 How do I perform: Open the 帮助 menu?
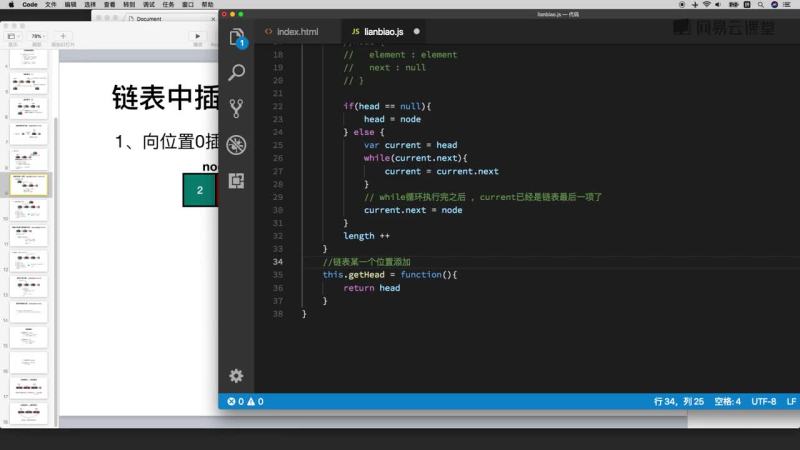pyautogui.click(x=207, y=5)
